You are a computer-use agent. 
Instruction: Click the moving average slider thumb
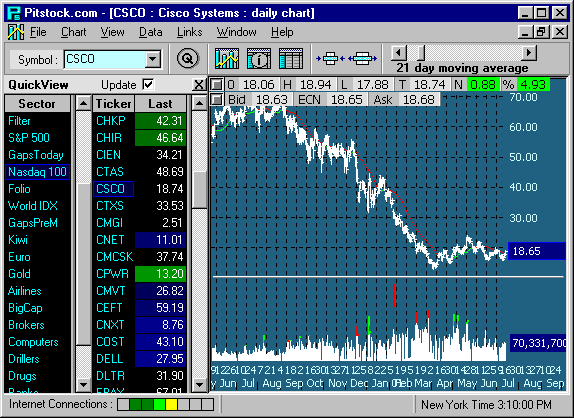pyautogui.click(x=421, y=53)
